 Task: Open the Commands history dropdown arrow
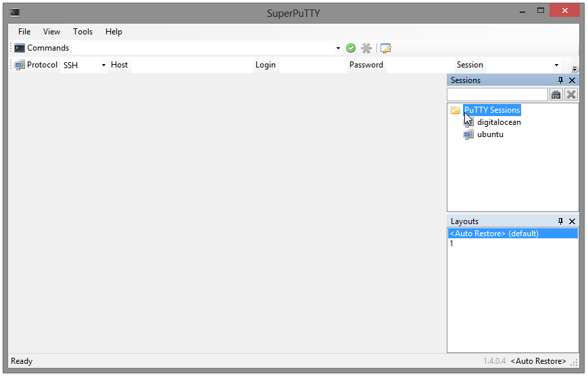coord(338,48)
